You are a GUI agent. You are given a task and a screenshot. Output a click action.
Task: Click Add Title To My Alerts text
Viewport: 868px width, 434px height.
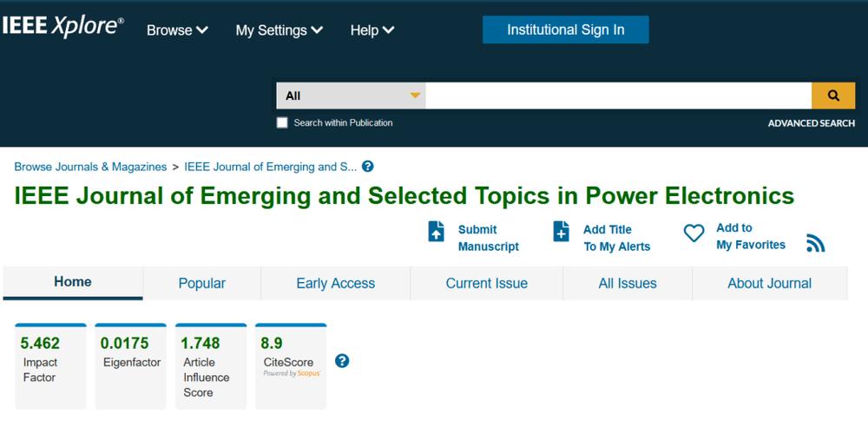pos(616,238)
